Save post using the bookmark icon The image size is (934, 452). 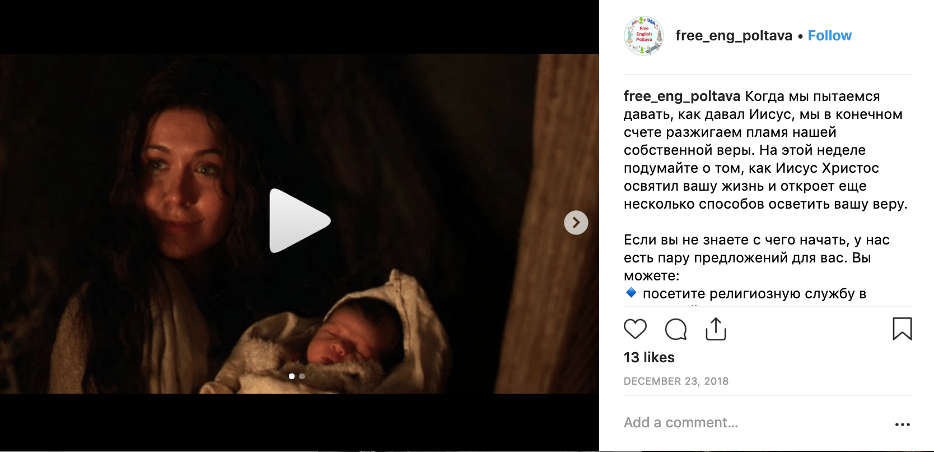click(902, 329)
